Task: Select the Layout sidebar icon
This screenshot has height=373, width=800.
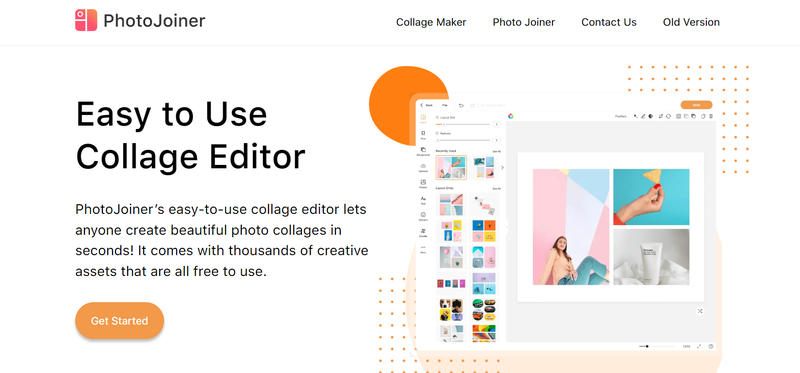Action: pyautogui.click(x=423, y=118)
